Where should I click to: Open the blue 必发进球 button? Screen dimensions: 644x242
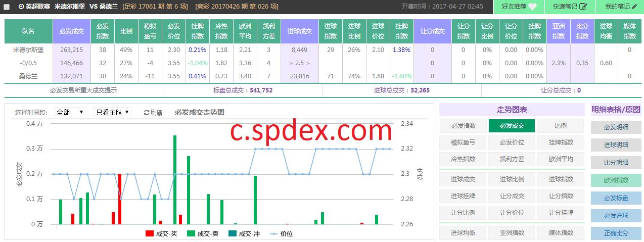pyautogui.click(x=616, y=215)
